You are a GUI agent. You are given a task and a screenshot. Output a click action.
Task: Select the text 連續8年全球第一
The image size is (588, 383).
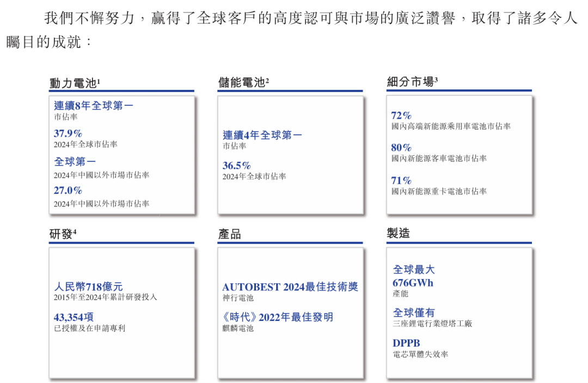pos(94,106)
